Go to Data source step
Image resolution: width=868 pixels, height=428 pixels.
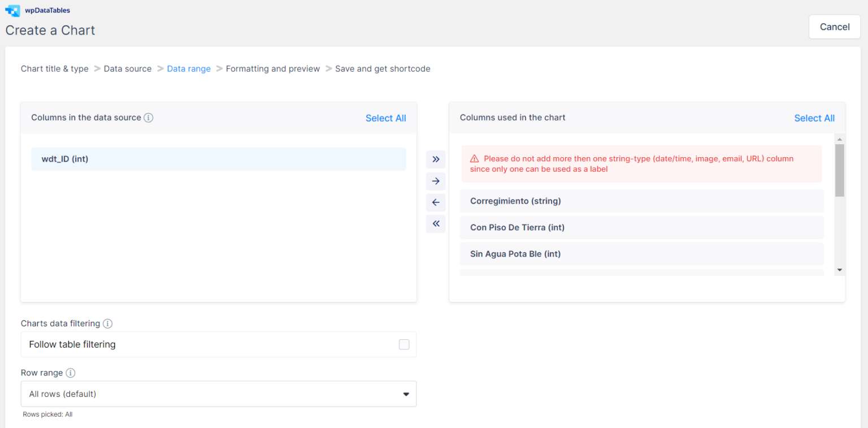coord(128,68)
